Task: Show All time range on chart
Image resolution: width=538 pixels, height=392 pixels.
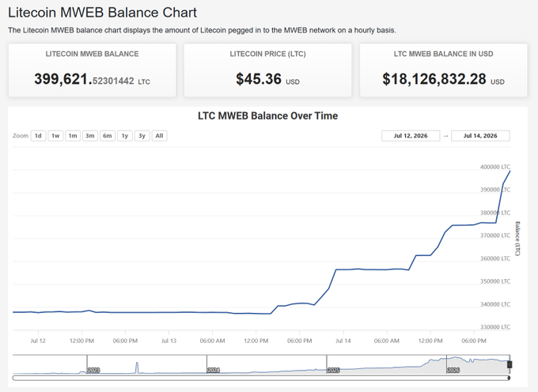Action: tap(159, 136)
